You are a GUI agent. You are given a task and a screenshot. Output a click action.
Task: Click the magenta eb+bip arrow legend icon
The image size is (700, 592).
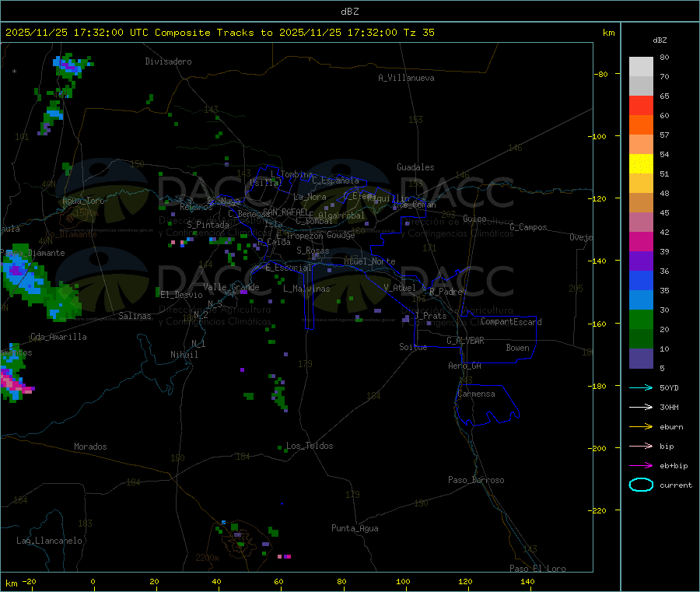coord(641,466)
